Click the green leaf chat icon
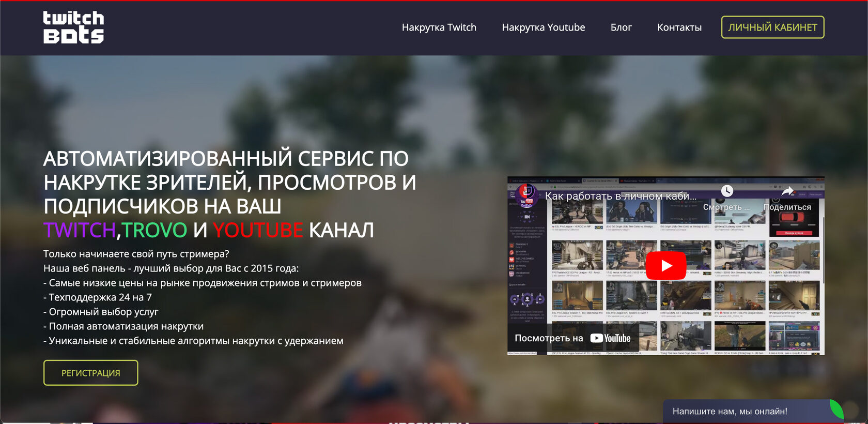This screenshot has height=424, width=868. tap(836, 409)
